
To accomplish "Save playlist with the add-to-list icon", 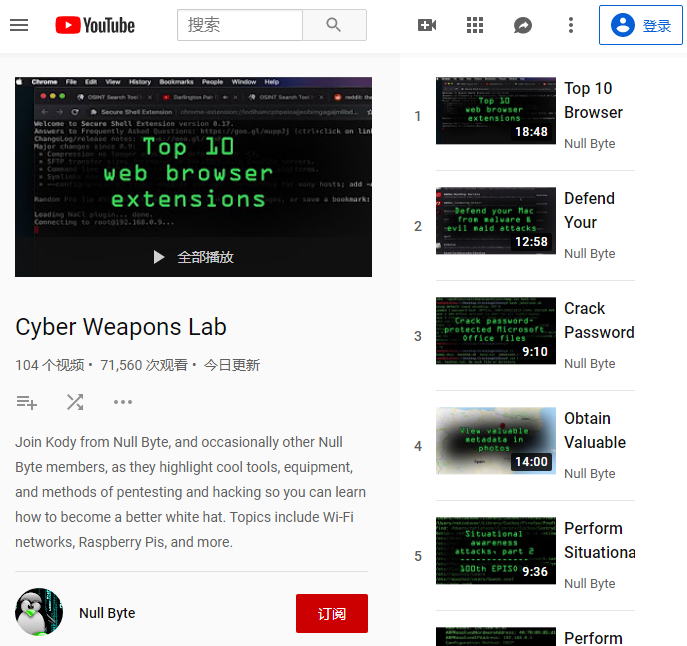I will (27, 402).
